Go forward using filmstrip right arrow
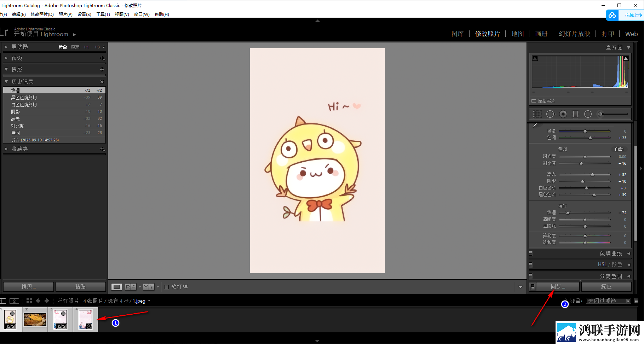This screenshot has width=644, height=344. click(47, 301)
